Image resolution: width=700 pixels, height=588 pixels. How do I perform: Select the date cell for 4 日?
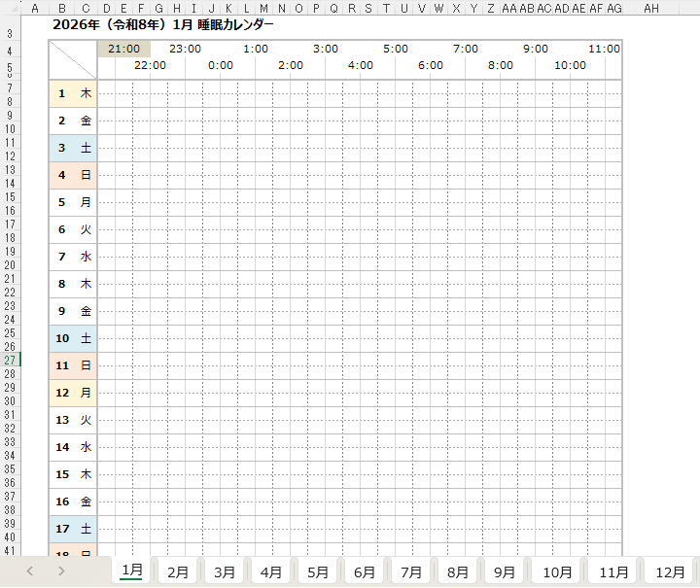coord(73,176)
